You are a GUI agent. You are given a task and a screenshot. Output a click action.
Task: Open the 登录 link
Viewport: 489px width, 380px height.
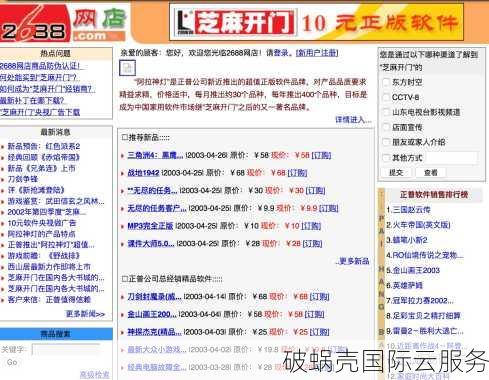280,53
